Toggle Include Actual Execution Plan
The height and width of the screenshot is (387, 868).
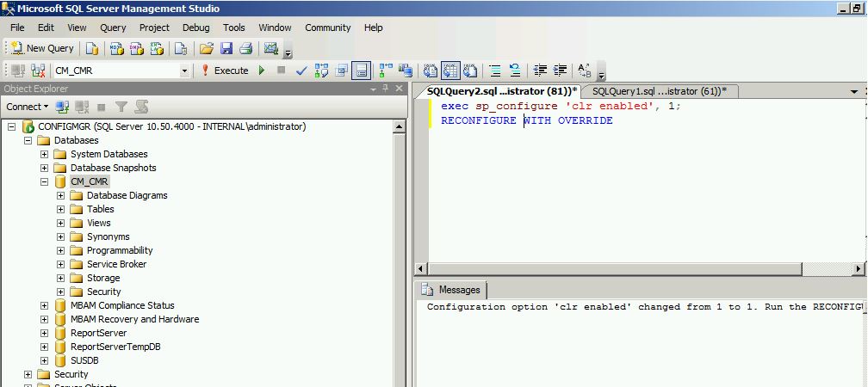click(x=384, y=71)
